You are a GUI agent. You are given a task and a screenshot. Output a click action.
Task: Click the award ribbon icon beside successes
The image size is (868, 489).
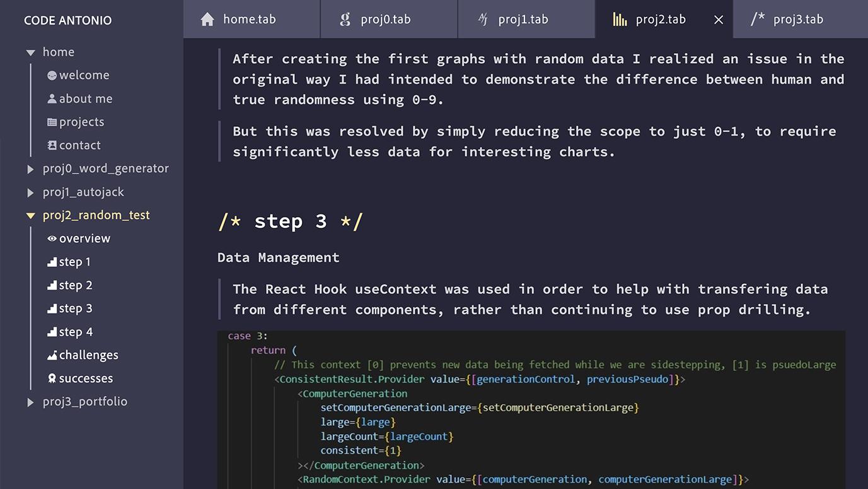(52, 379)
